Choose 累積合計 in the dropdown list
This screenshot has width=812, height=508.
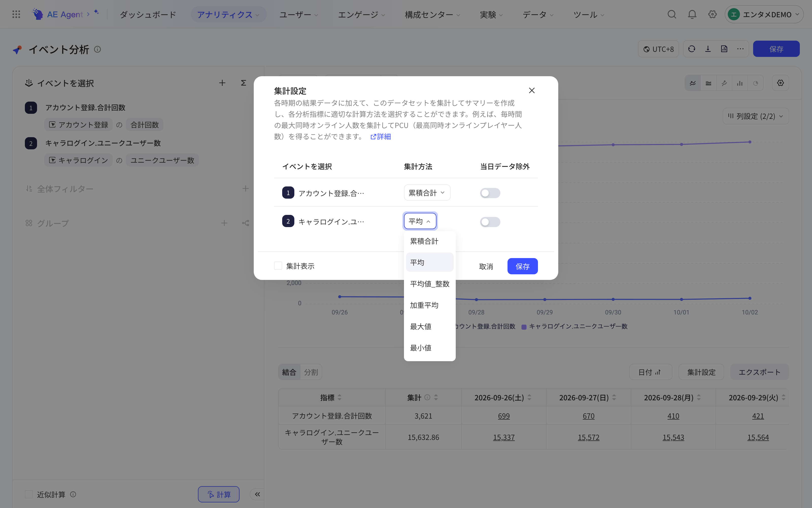(430, 241)
